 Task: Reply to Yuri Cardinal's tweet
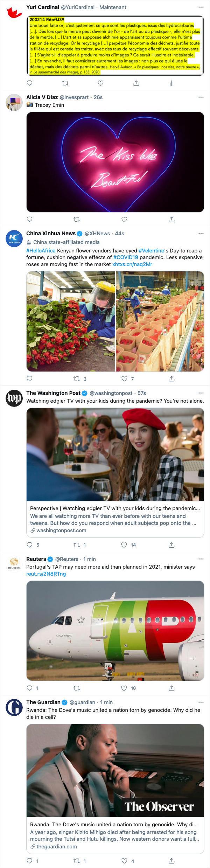30,83
